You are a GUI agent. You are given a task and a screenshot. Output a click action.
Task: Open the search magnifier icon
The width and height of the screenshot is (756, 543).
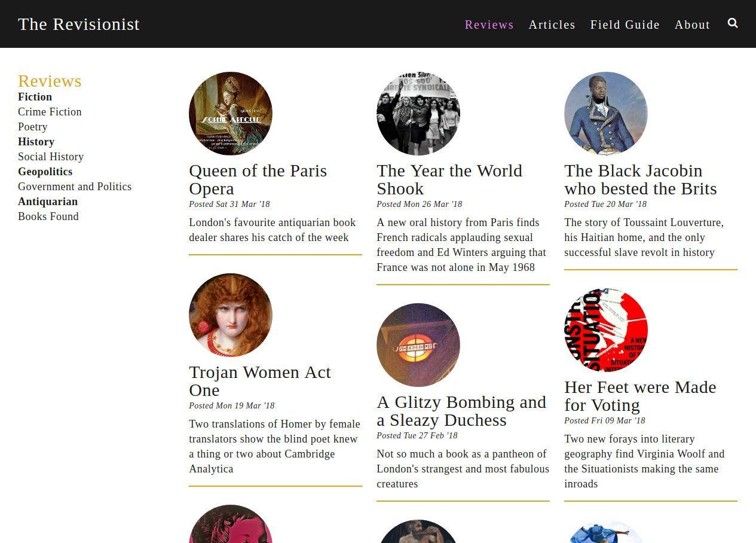[733, 23]
